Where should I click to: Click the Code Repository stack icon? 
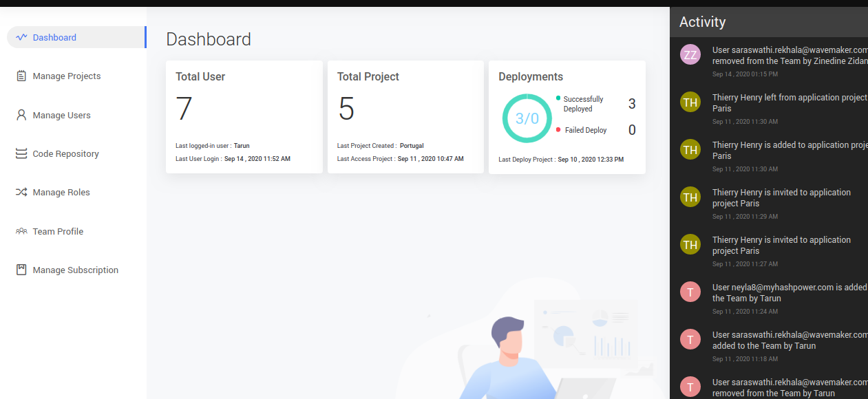pos(21,154)
